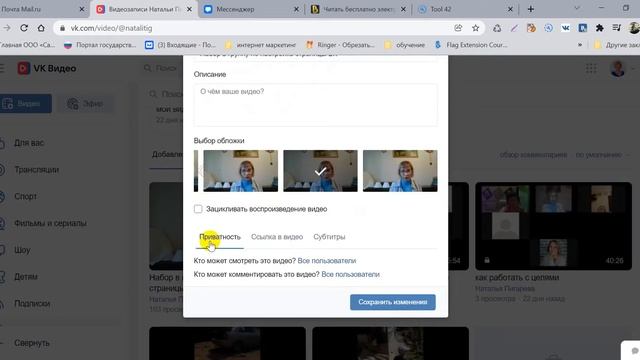Go to browser home page icon

(x=41, y=28)
